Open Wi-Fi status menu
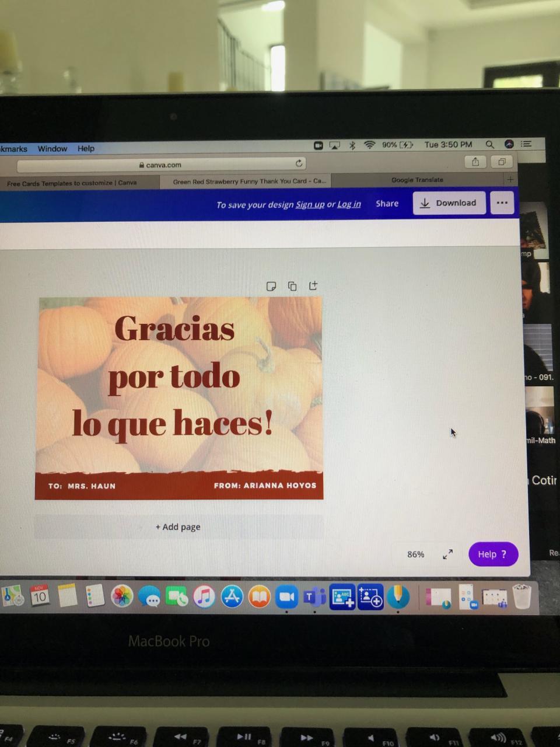This screenshot has height=747, width=560. [x=369, y=145]
